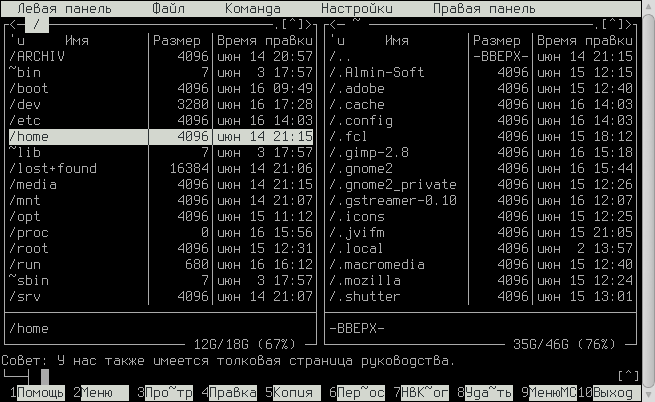Viewport: 655px width, 402px height.
Task: Click the 6 Пер~ос move button
Action: pyautogui.click(x=357, y=393)
